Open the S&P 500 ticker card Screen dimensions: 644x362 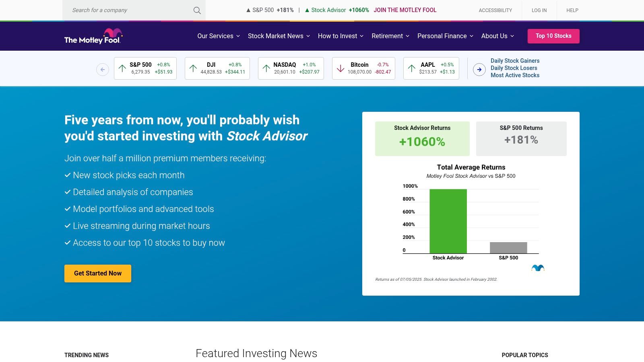[x=145, y=68]
